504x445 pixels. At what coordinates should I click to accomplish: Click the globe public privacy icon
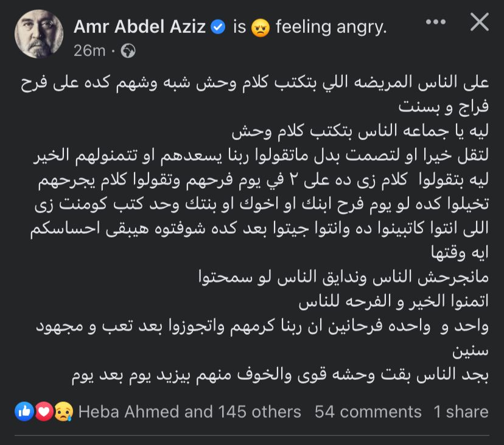(128, 51)
